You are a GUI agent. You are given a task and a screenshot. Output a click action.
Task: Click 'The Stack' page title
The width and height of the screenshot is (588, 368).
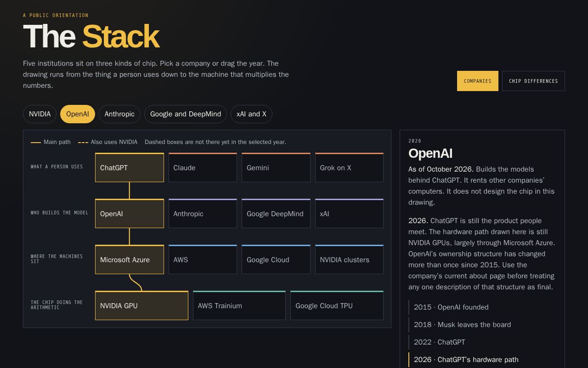[x=91, y=36]
